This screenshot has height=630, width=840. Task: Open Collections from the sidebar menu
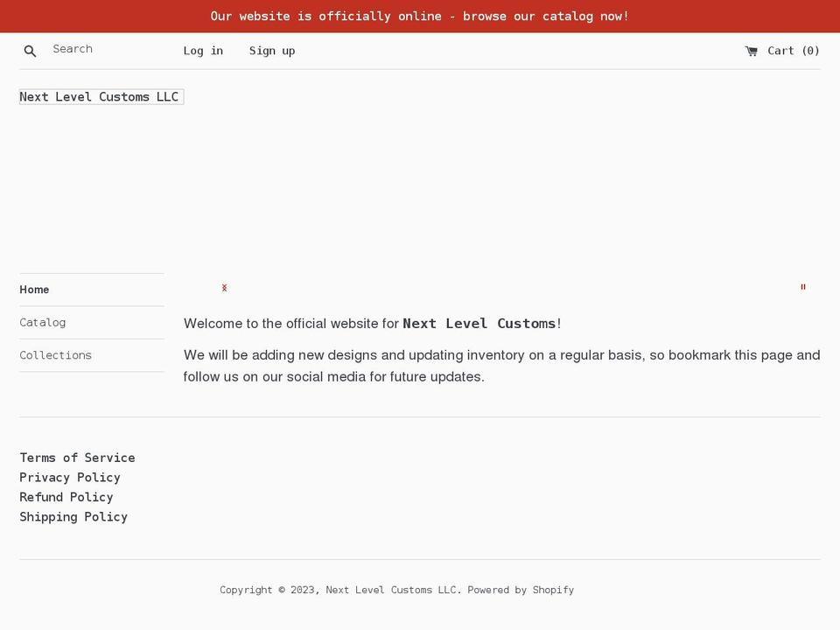coord(56,355)
